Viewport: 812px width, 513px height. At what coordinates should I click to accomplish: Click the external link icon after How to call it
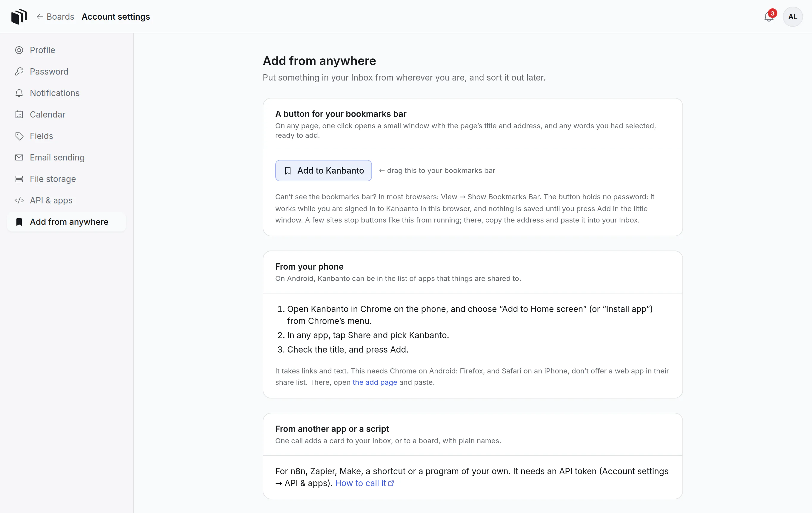click(x=391, y=483)
